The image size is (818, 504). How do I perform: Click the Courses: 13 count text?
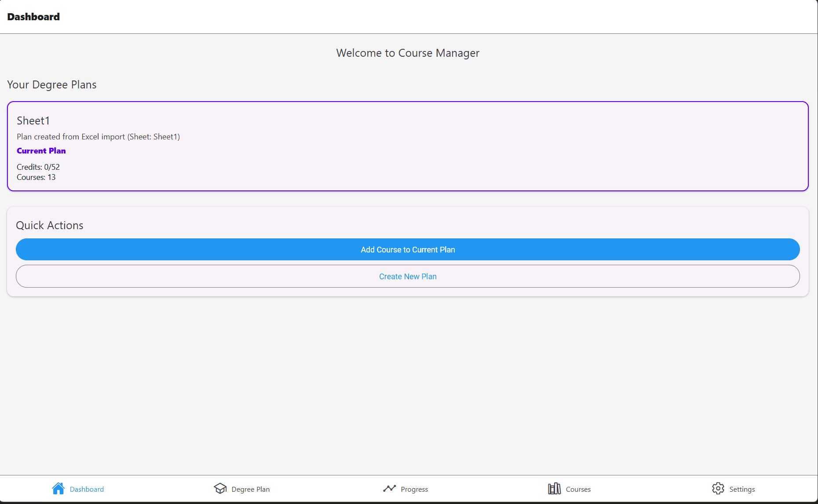point(36,177)
